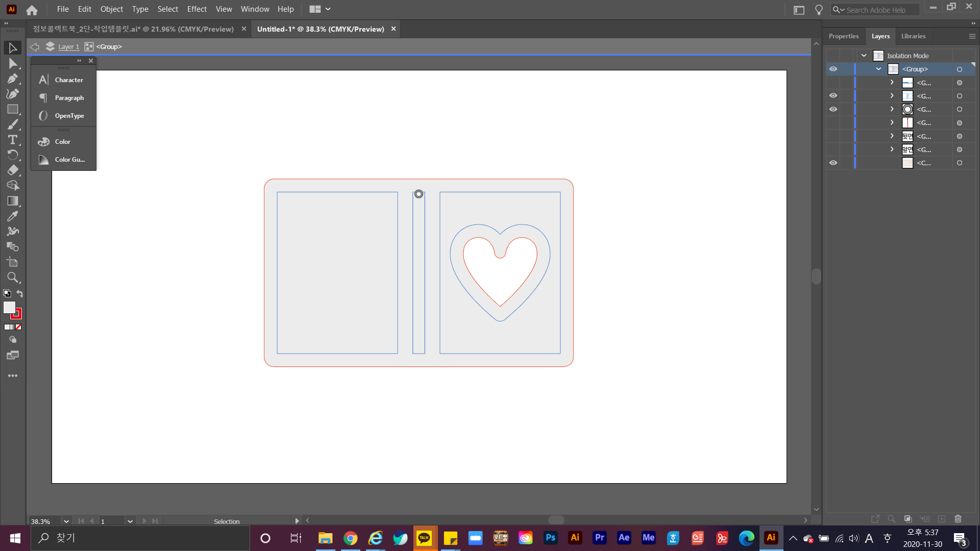This screenshot has height=551, width=980.
Task: Toggle visibility of the <C...> layer item
Action: coord(833,163)
